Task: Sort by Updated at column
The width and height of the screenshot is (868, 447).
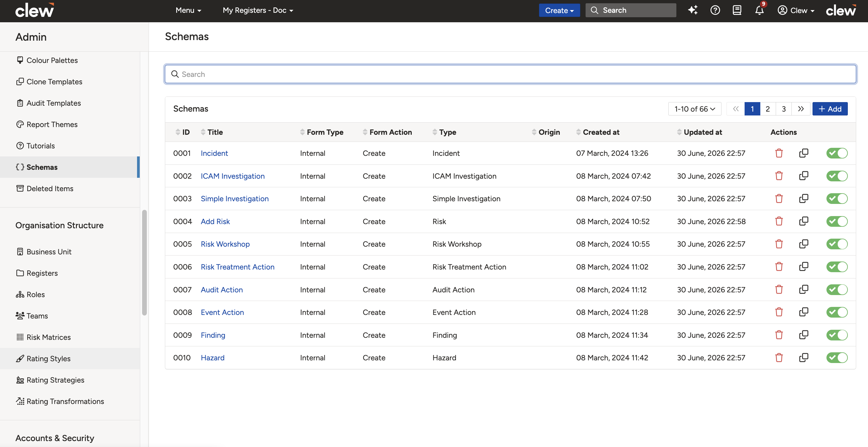Action: [699, 132]
